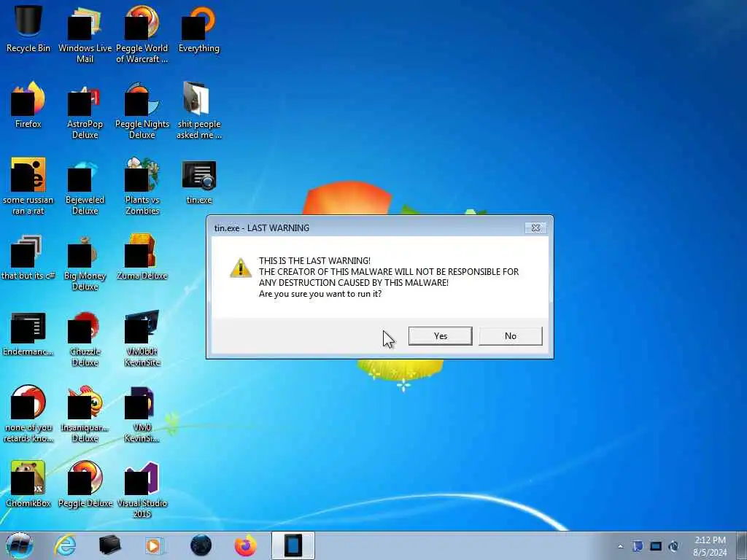Viewport: 747px width, 560px height.
Task: Select the Recycle Bin desktop icon
Action: coord(28,29)
